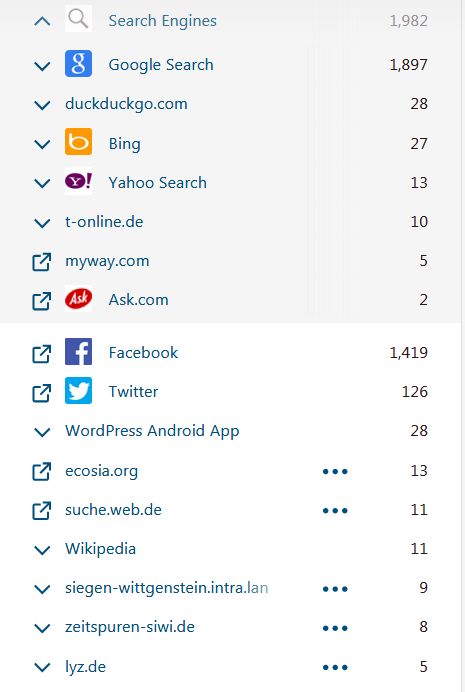Screen dimensions: 465x692
Task: Click the Facebook logo icon
Action: coord(79,351)
